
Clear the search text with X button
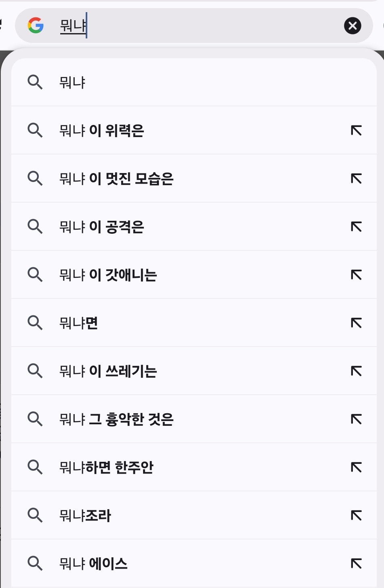click(x=352, y=26)
